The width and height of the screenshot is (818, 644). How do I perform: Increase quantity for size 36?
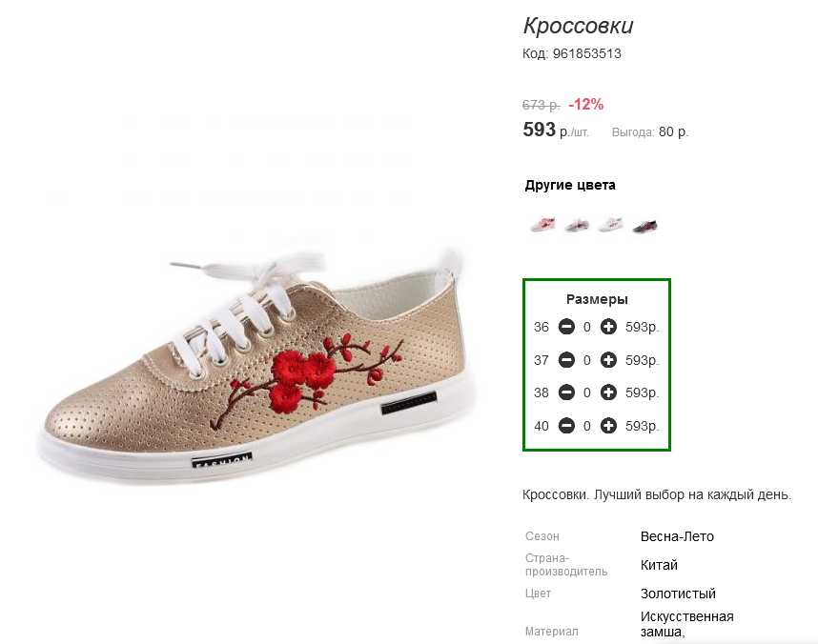(608, 327)
